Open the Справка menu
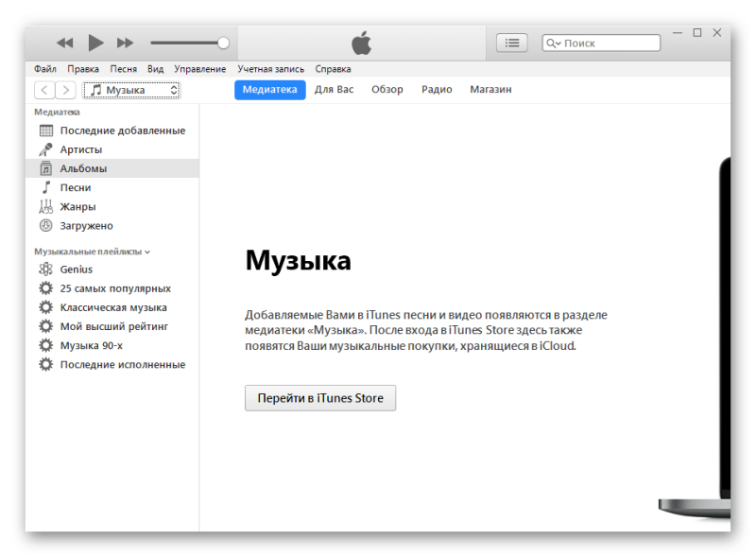This screenshot has height=557, width=756. point(334,69)
